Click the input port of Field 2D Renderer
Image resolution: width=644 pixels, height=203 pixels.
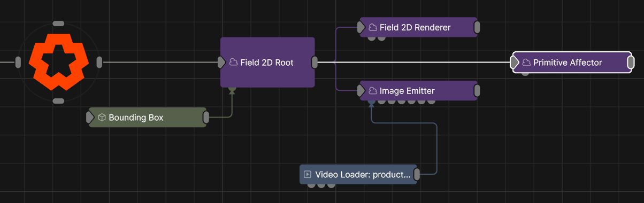point(361,27)
